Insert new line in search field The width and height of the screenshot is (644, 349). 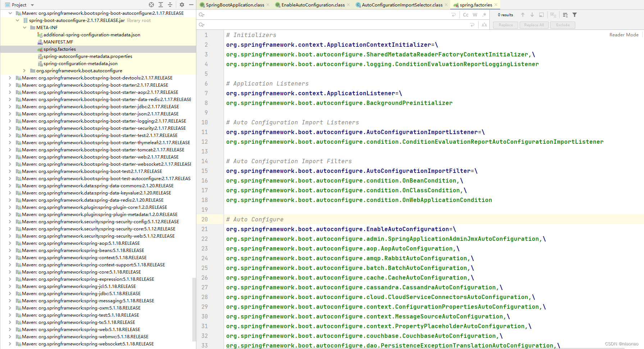(x=453, y=15)
